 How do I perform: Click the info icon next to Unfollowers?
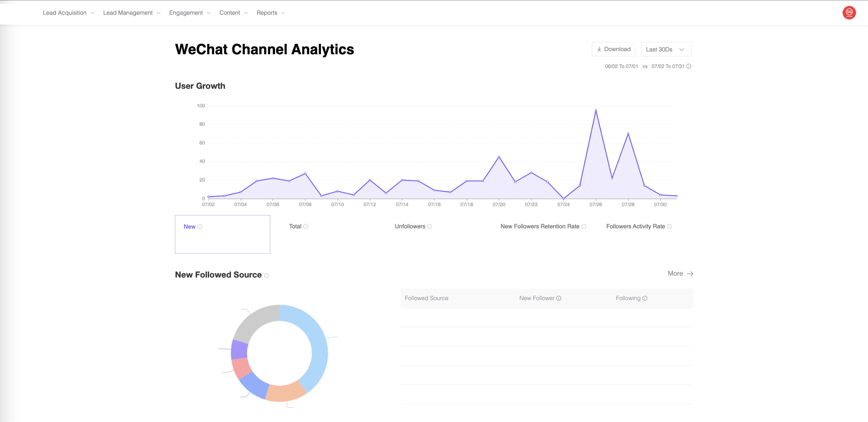click(x=430, y=227)
